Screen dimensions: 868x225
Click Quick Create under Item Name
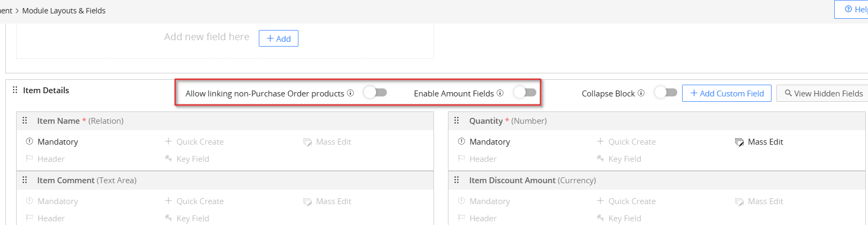tap(194, 142)
